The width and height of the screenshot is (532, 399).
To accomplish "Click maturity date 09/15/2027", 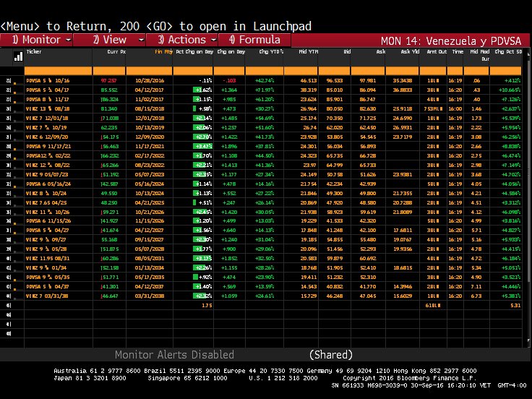I will tap(150, 239).
